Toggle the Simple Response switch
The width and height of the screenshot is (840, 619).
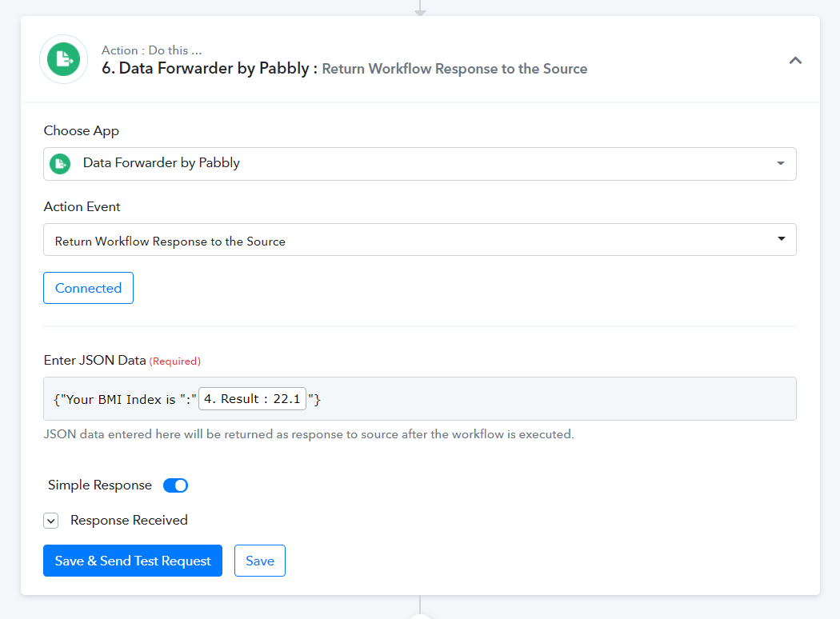[175, 485]
